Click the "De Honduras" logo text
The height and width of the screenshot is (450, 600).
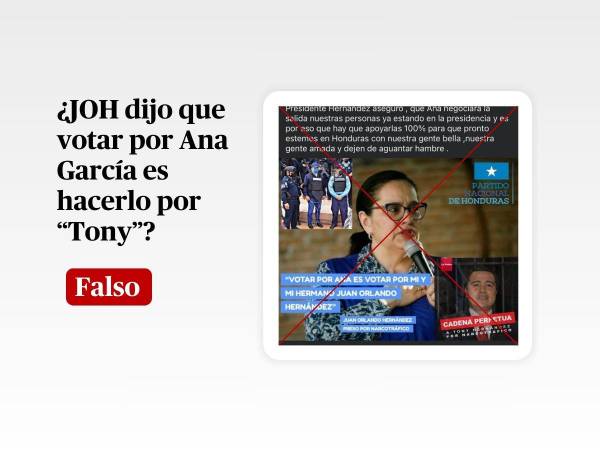coord(479,201)
